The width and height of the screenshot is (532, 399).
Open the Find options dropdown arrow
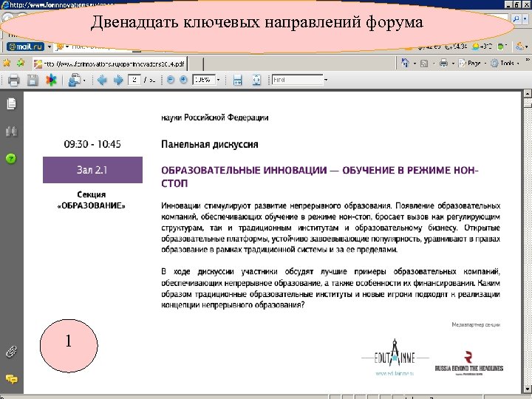coord(326,80)
